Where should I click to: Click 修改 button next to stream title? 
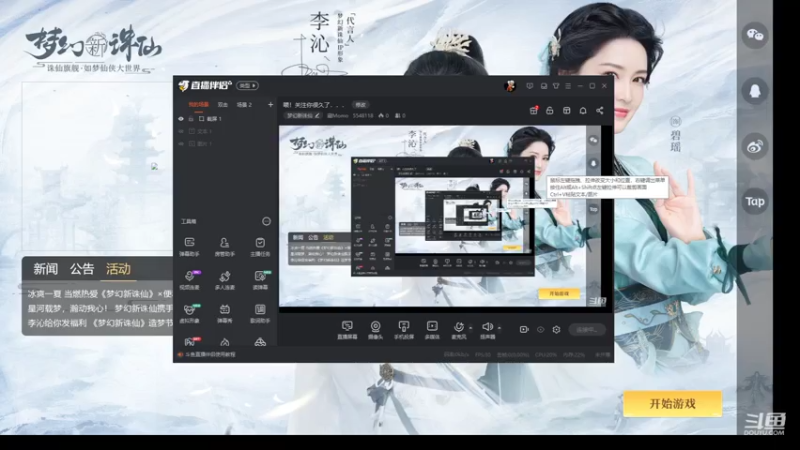click(361, 105)
